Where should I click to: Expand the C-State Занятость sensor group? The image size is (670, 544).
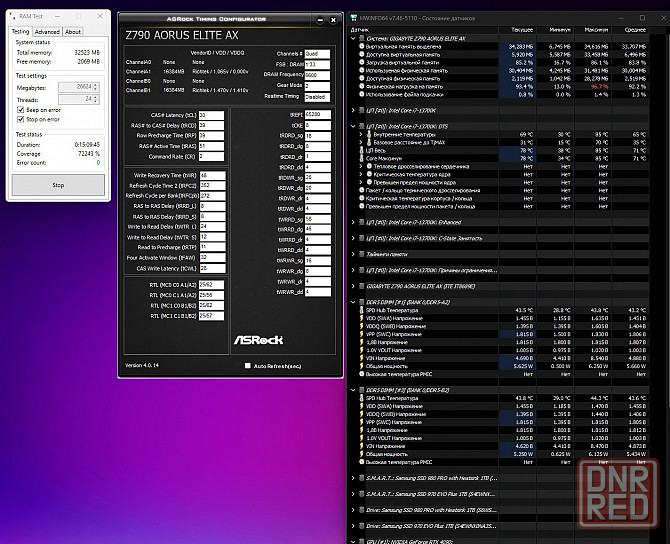[x=355, y=239]
